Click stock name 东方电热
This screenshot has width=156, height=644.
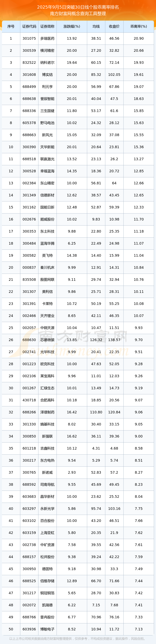pos(47,460)
